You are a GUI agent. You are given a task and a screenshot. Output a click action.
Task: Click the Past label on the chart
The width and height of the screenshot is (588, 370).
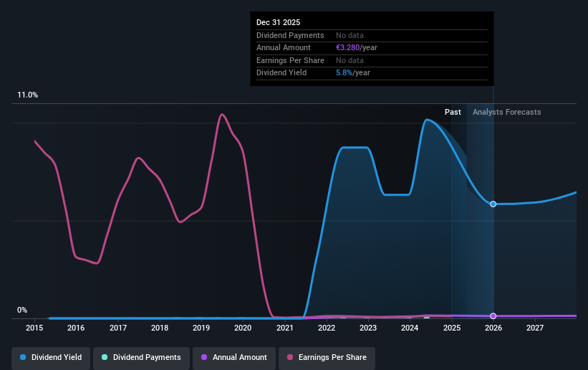(453, 112)
